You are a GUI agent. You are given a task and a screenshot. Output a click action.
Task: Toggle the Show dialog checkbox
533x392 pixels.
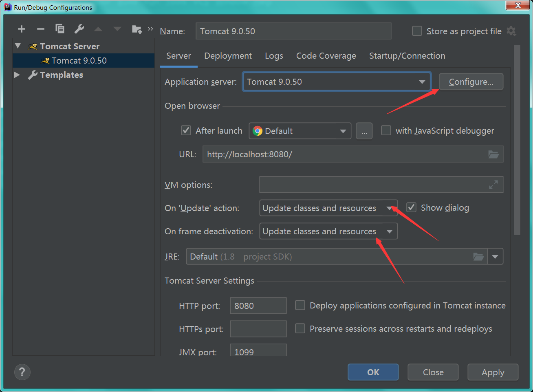pyautogui.click(x=412, y=207)
